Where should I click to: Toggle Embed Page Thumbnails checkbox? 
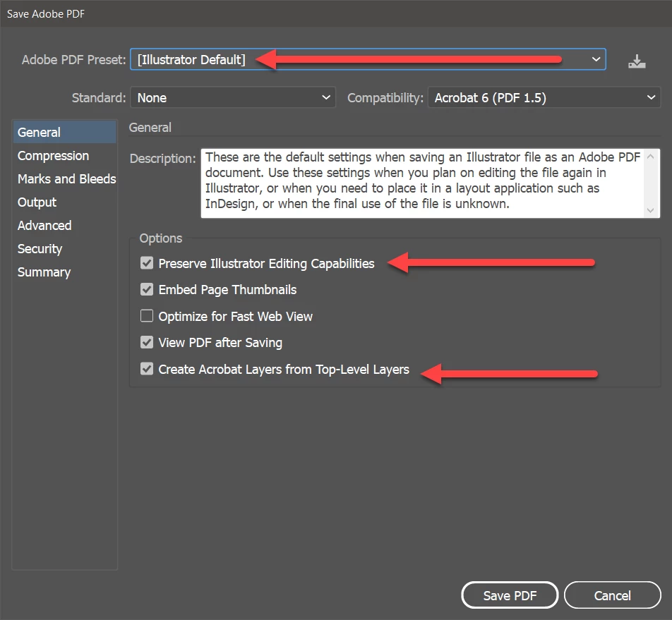(x=147, y=289)
